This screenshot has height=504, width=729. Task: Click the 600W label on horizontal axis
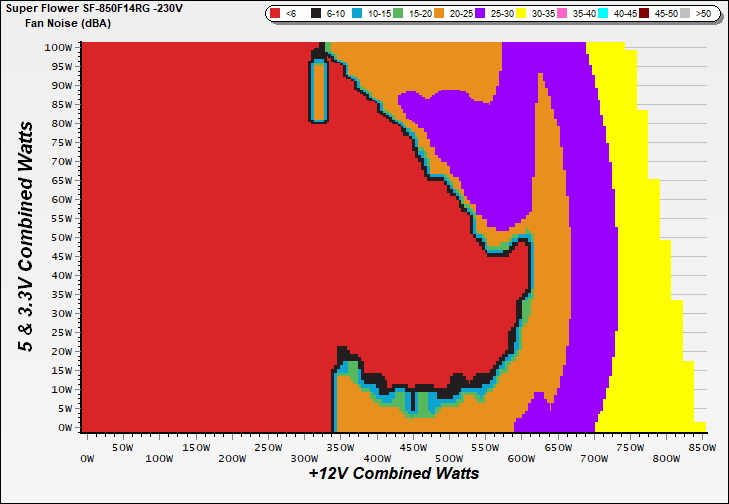(519, 458)
